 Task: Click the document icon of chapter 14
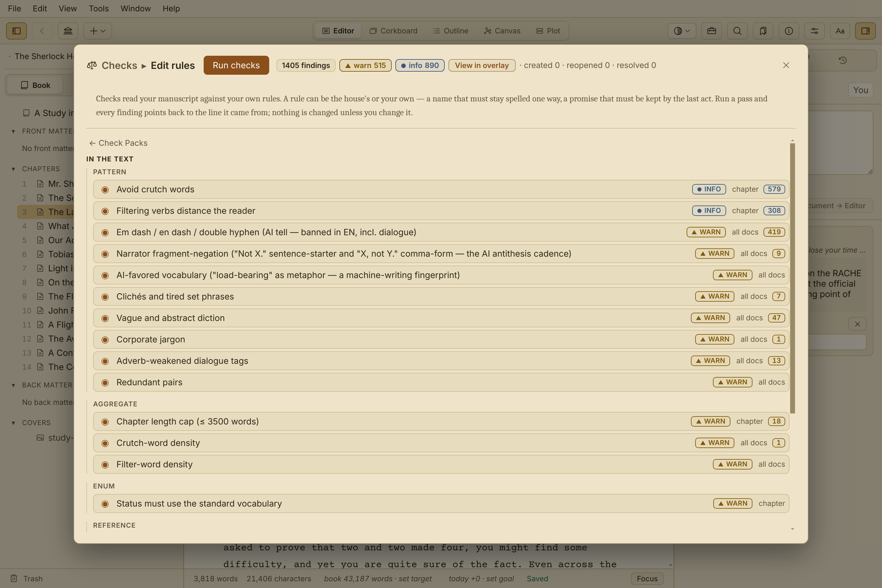40,367
